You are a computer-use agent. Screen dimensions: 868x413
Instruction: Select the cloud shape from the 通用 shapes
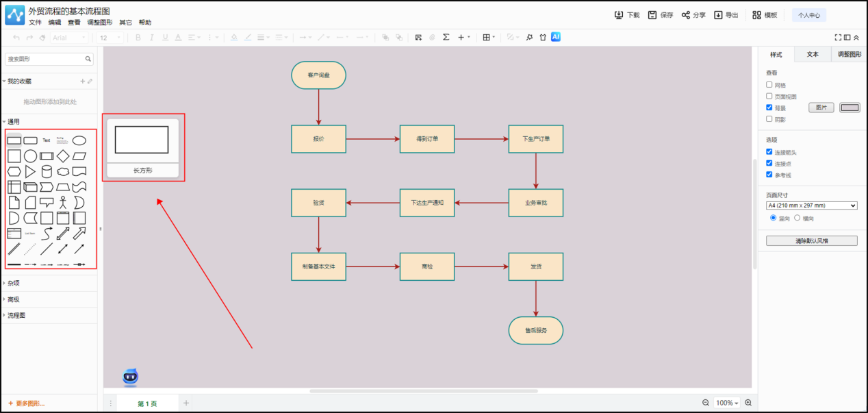(x=63, y=171)
